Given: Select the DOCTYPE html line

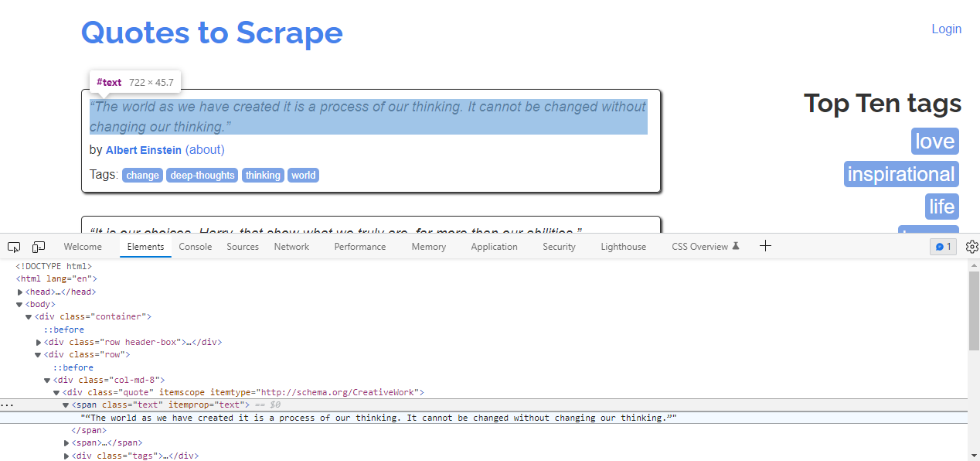Looking at the screenshot, I should [x=53, y=267].
